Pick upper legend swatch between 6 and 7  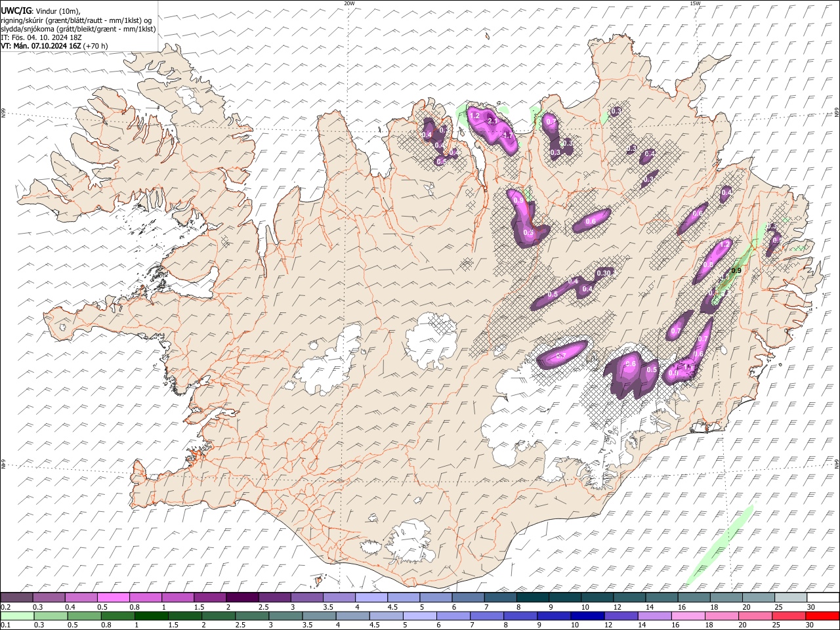467,597
